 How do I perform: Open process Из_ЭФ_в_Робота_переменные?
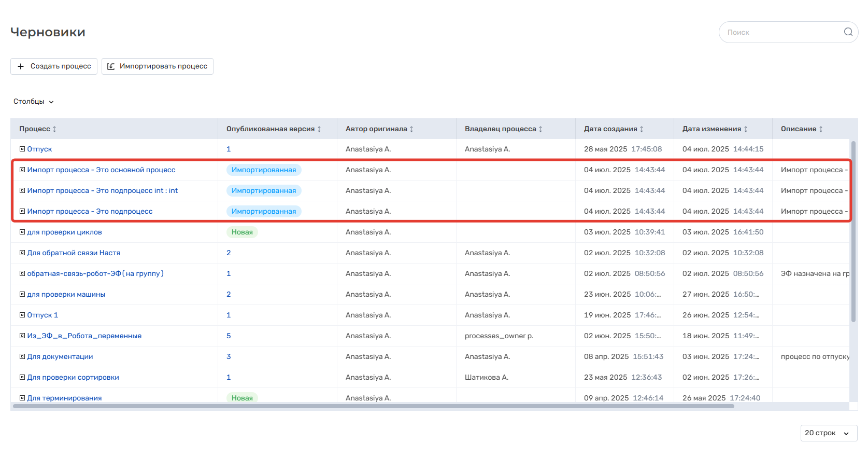pos(84,336)
